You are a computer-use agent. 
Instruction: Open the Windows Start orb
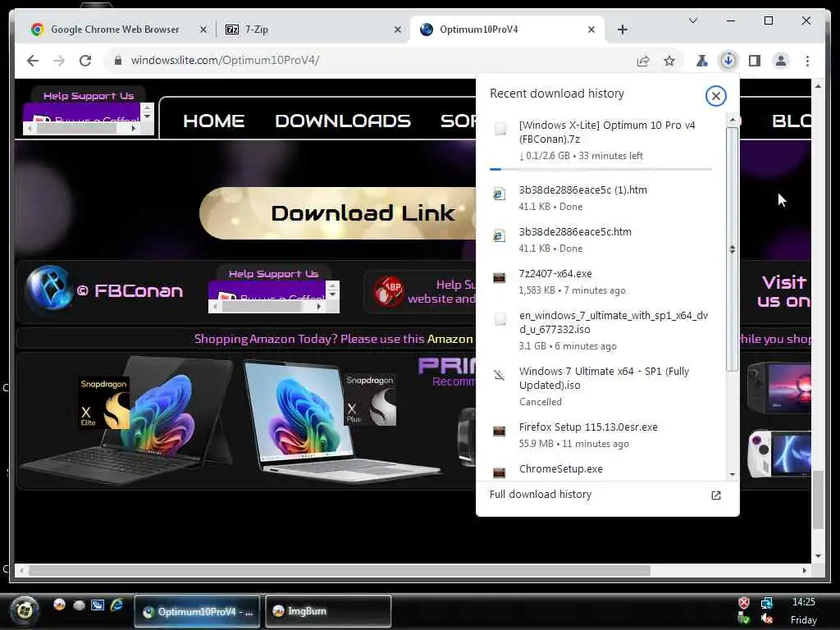[25, 610]
